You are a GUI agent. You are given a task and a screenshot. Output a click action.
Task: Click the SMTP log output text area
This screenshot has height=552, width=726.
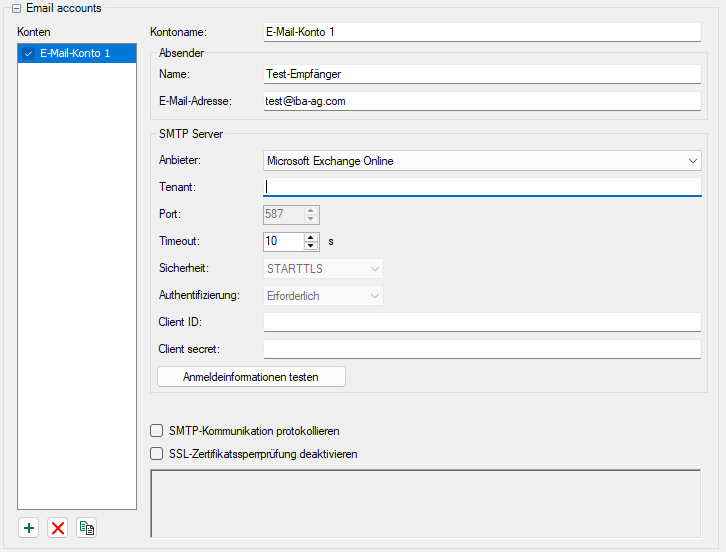point(426,504)
